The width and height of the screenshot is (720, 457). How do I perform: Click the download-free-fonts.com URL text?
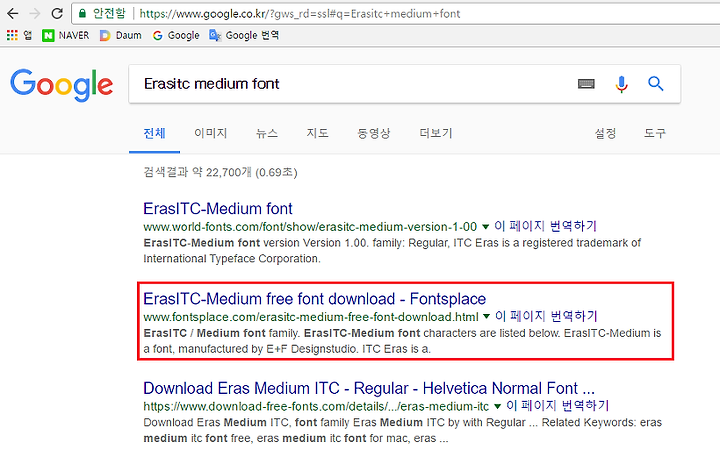[x=316, y=406]
